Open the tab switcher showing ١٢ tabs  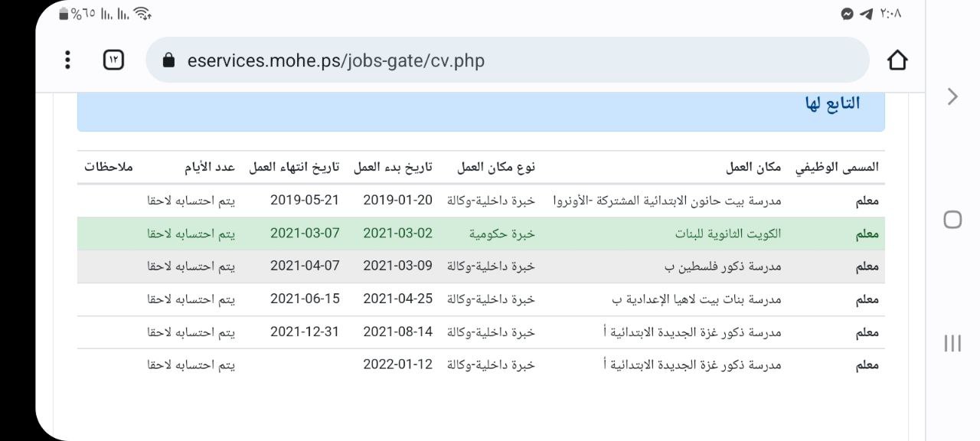[113, 60]
